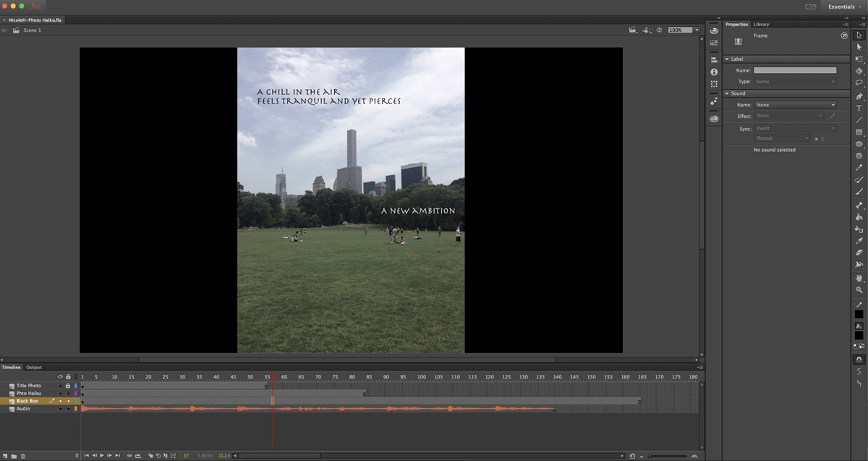Open the Sound Effect dropdown
The image size is (868, 461).
tap(789, 116)
